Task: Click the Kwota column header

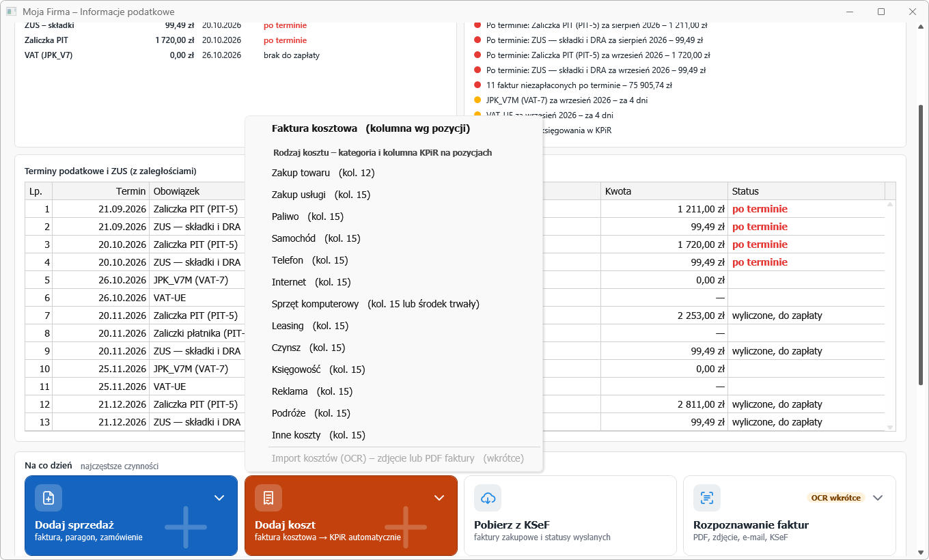Action: 664,191
